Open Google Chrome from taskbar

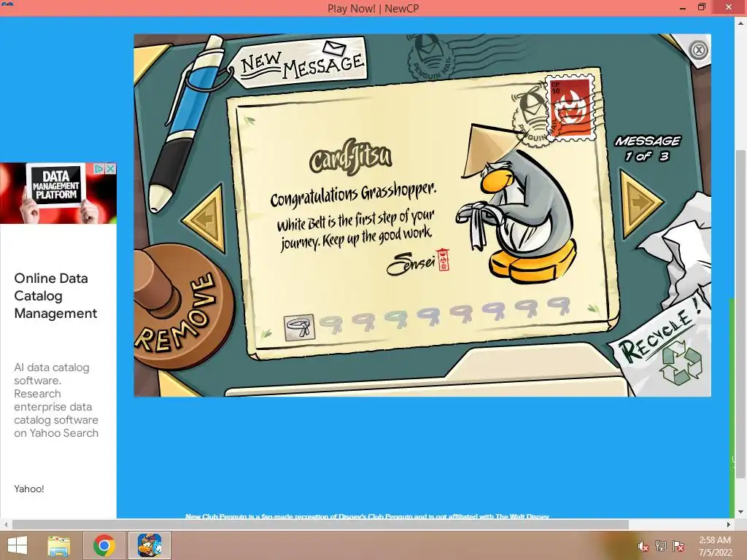point(104,545)
